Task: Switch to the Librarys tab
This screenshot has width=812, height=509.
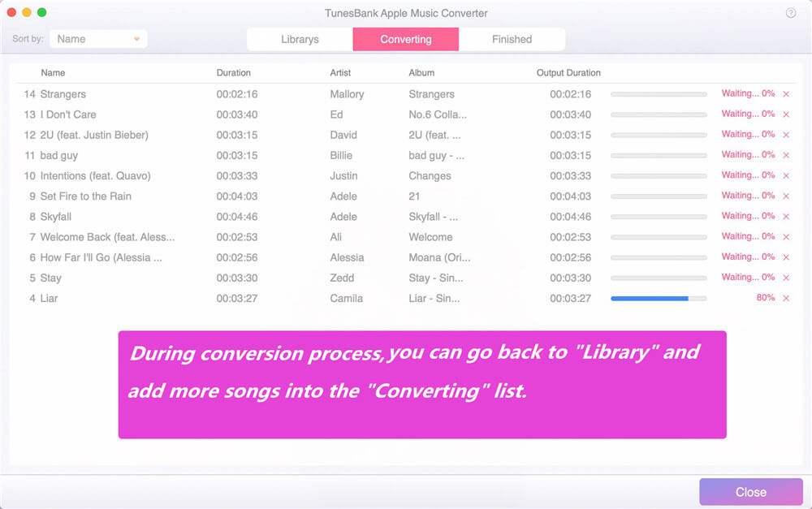Action: tap(300, 39)
